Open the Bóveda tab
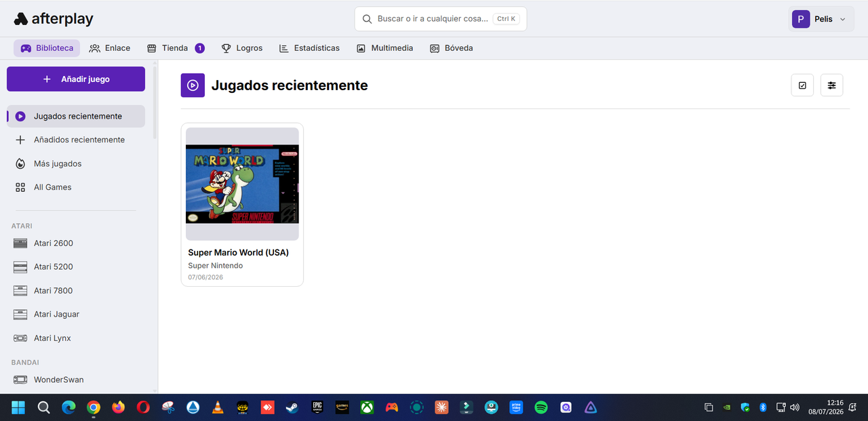This screenshot has height=421, width=868. pyautogui.click(x=452, y=48)
